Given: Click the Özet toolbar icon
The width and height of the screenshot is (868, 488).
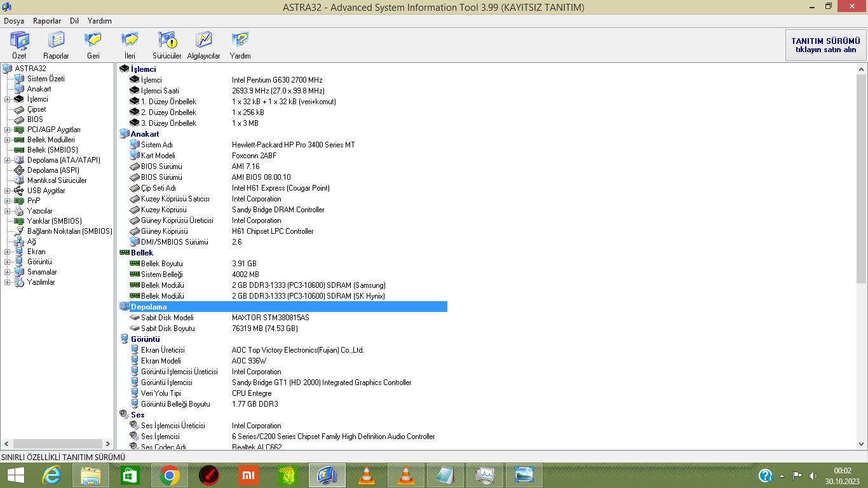Looking at the screenshot, I should 19,42.
